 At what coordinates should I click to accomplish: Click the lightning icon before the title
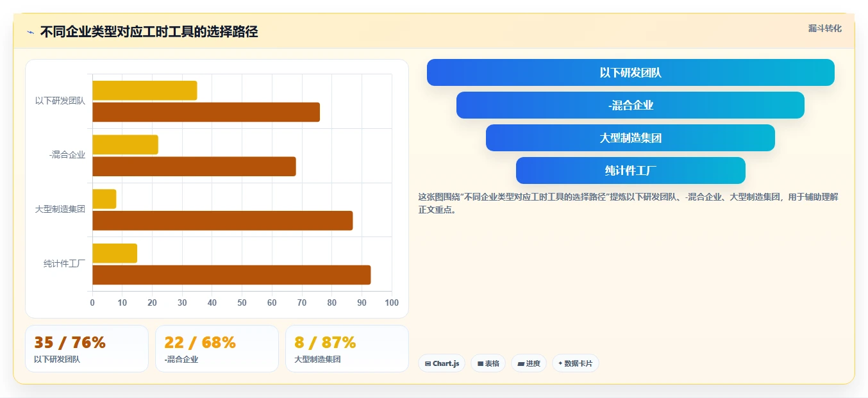(31, 32)
